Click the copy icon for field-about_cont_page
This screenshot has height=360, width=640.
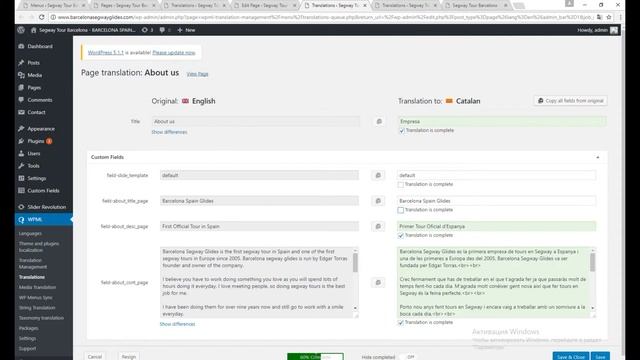click(378, 282)
